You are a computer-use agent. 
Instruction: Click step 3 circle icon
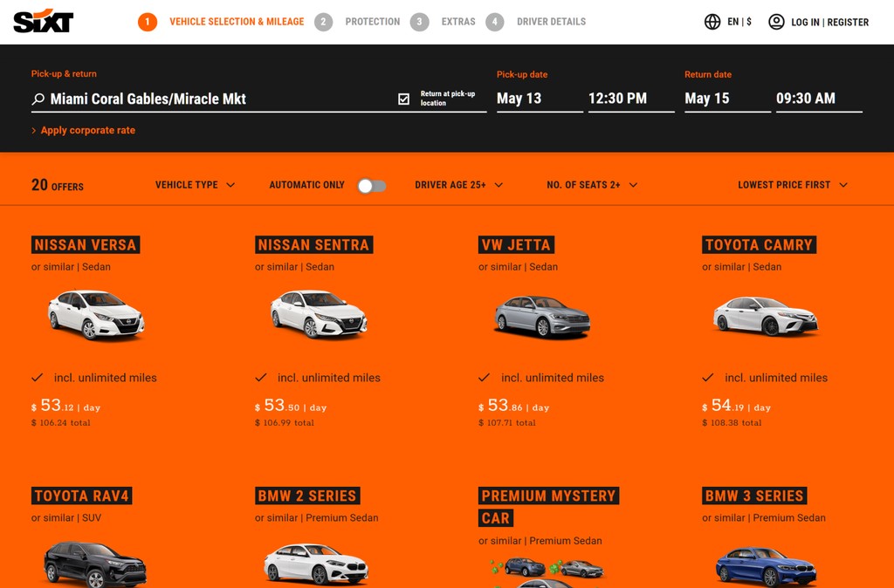click(x=420, y=22)
